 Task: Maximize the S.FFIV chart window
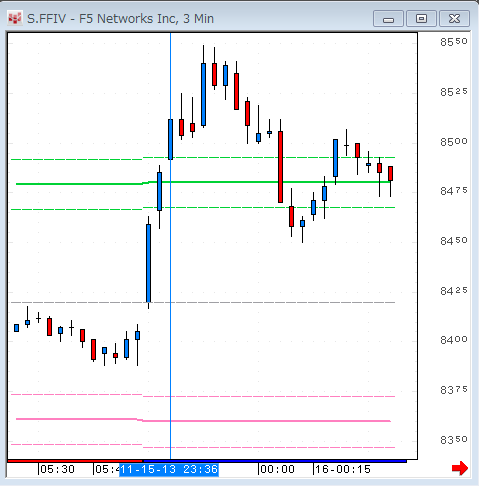421,19
